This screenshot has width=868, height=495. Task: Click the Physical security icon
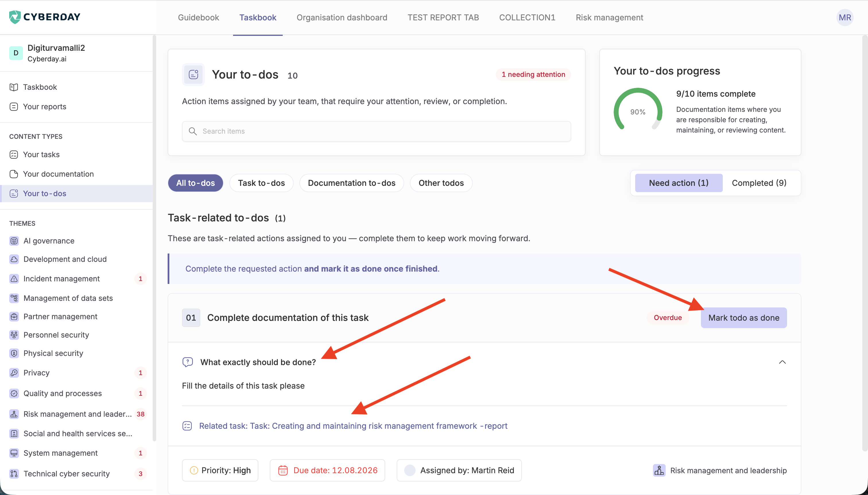(x=14, y=353)
